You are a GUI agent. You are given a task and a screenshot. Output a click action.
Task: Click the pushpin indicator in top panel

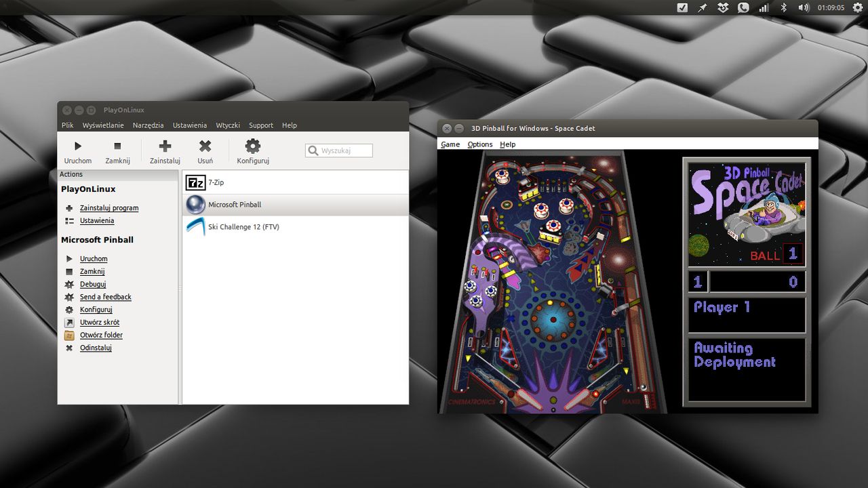coord(703,7)
